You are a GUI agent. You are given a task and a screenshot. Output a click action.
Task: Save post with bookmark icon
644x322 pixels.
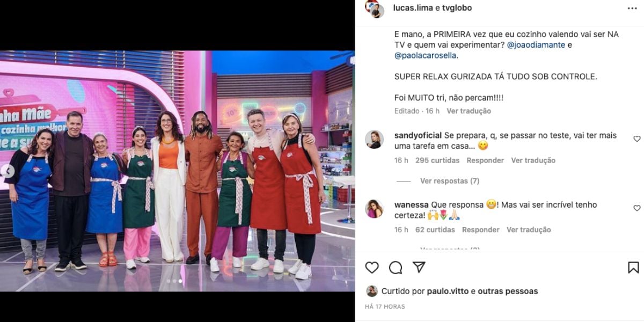point(633,267)
